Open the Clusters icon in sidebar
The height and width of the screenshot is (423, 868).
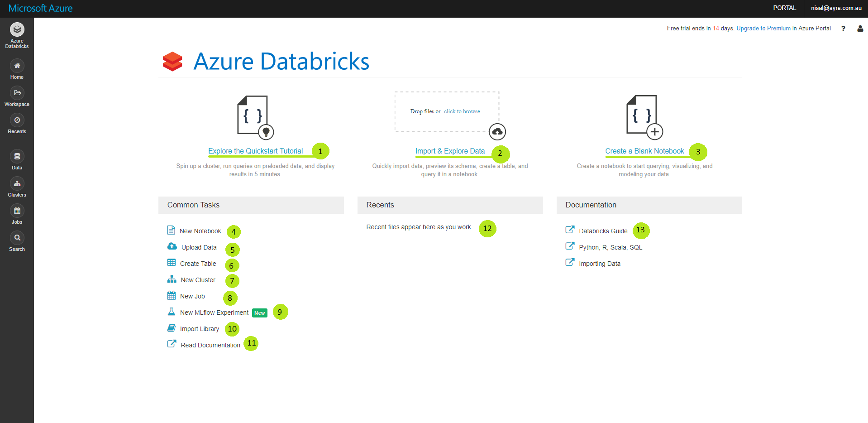(17, 183)
